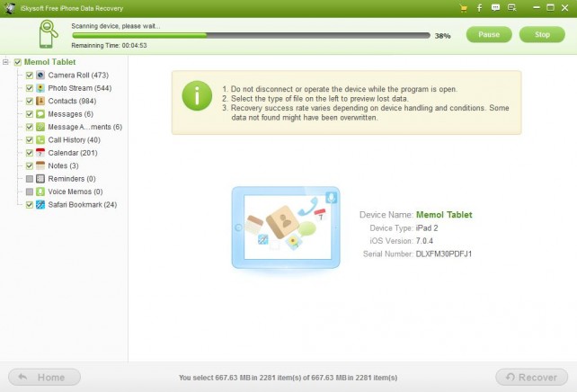Click the Notes notepad icon
The height and width of the screenshot is (392, 577).
tap(40, 165)
